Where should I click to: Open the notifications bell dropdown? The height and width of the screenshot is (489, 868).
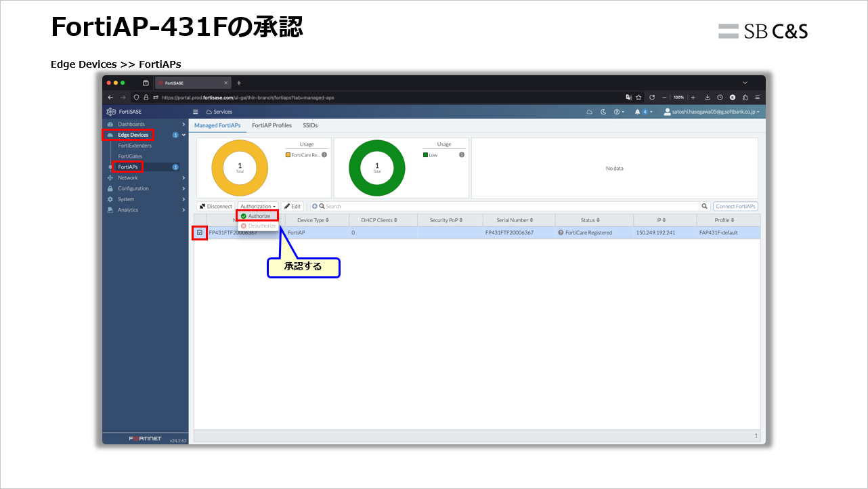(643, 112)
